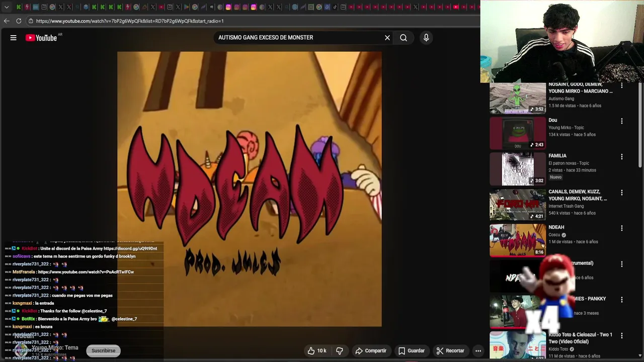This screenshot has width=644, height=362.
Task: Play the Coscu NDEAH thumbnail 8:16
Action: point(518,240)
